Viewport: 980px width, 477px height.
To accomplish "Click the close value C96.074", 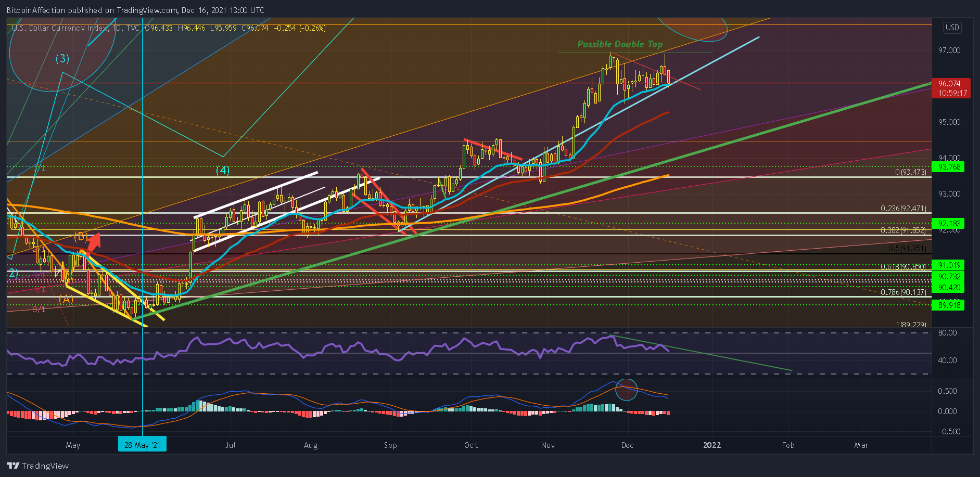I will [x=255, y=28].
